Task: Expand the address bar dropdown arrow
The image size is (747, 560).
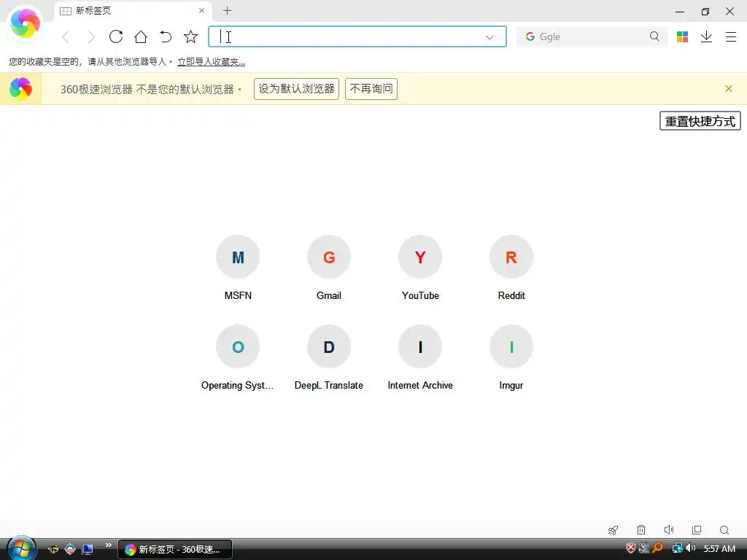Action: (489, 37)
